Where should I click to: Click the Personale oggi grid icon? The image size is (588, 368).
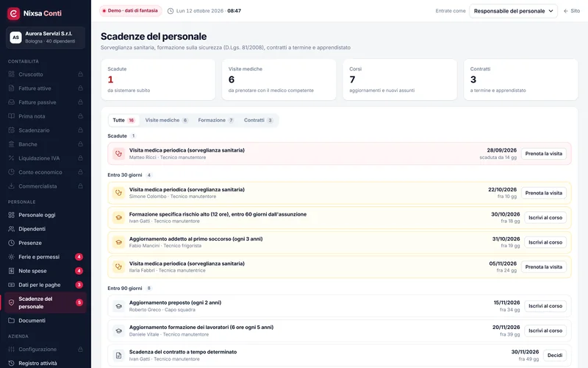11,215
